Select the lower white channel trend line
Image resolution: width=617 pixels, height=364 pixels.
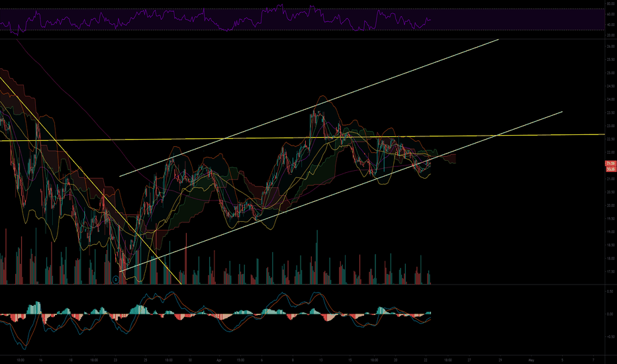[341, 192]
